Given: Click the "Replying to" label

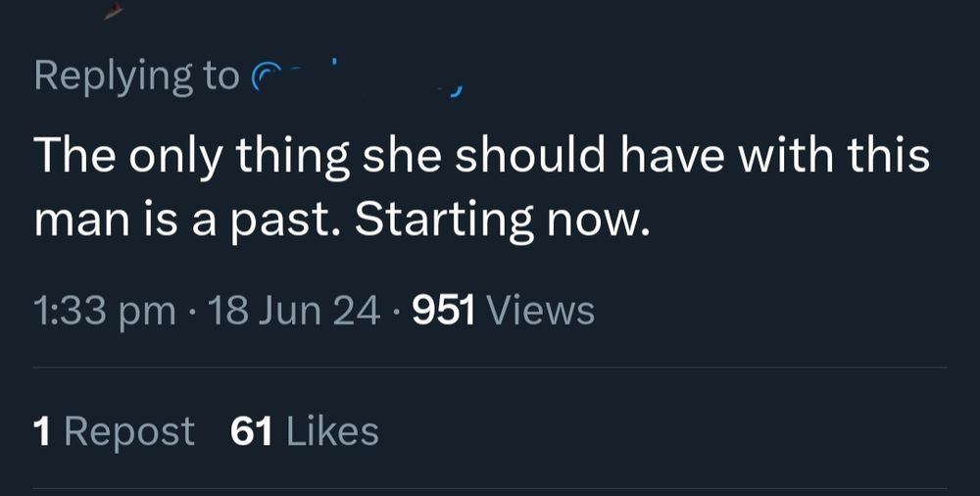Looking at the screenshot, I should tap(135, 76).
